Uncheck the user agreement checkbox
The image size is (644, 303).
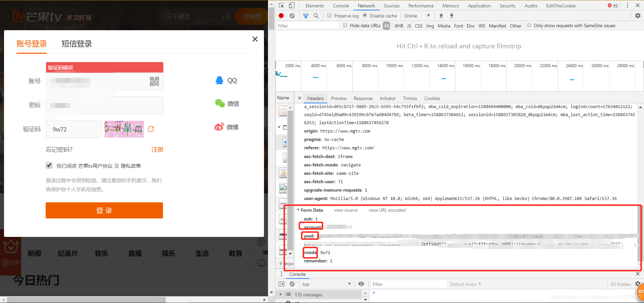pos(49,165)
